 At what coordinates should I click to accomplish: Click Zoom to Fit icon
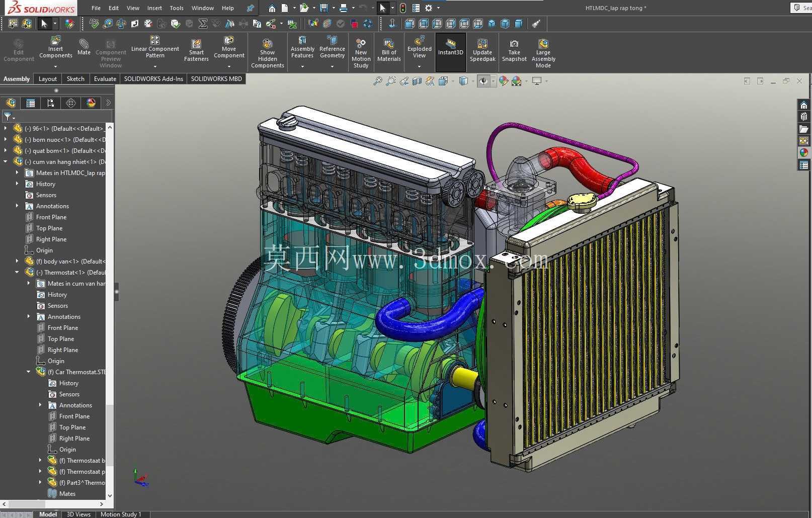[377, 81]
